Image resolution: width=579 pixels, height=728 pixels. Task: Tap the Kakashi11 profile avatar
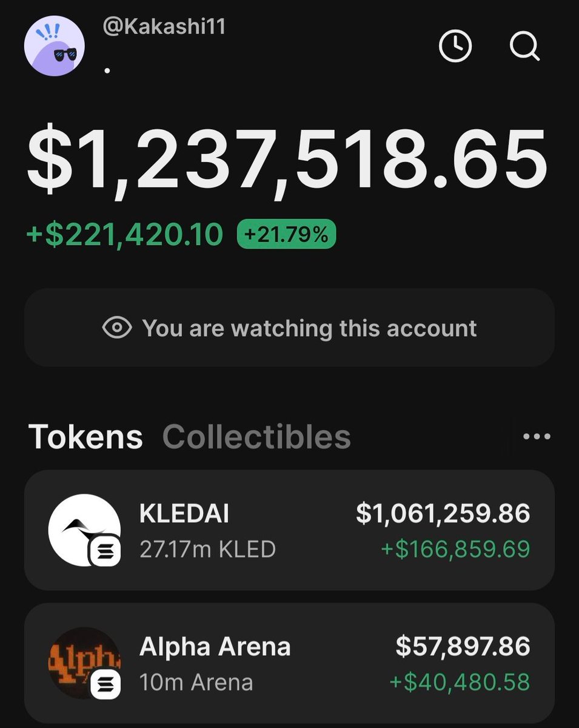(54, 47)
